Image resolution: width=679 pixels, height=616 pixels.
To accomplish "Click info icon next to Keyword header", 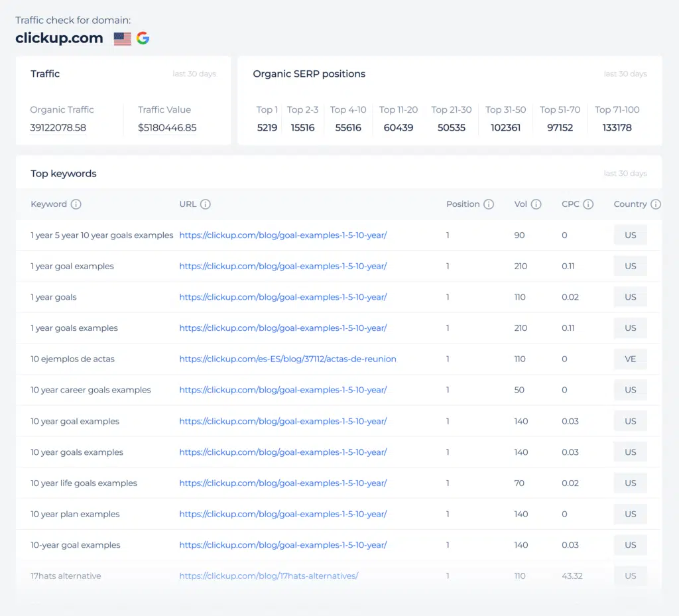I will (76, 204).
